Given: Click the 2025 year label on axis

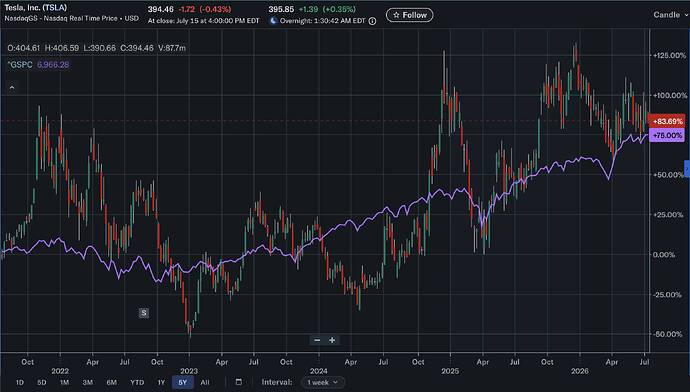Looking at the screenshot, I should point(450,371).
